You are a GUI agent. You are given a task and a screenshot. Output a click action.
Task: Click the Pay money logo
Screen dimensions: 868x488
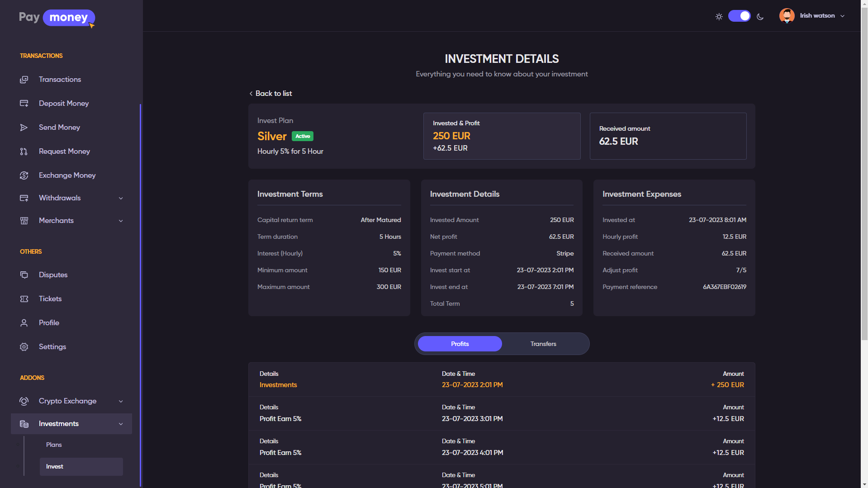pos(57,18)
